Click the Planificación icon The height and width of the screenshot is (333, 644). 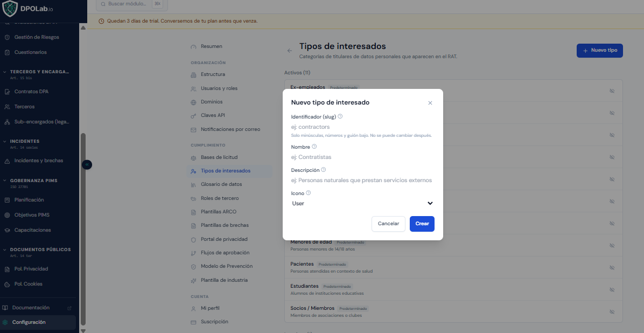pos(6,200)
